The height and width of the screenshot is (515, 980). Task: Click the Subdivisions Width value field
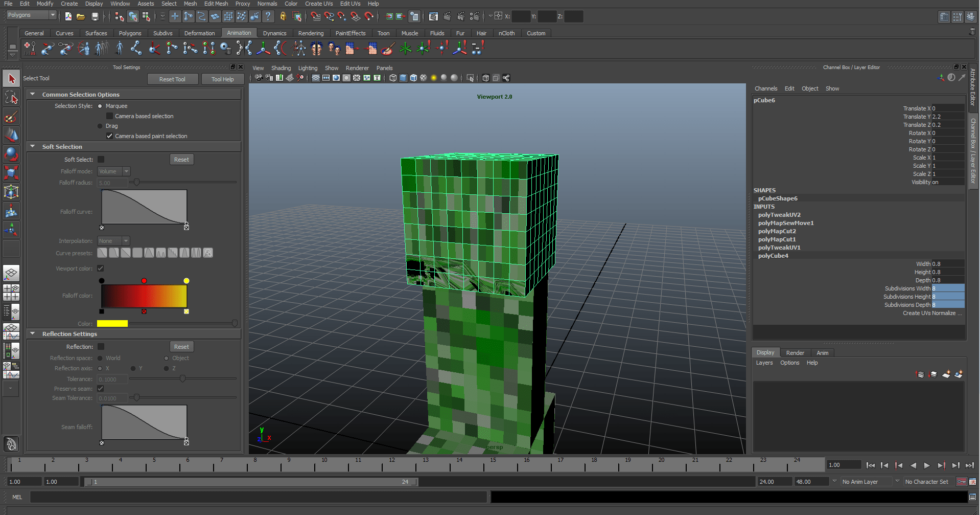[948, 288]
